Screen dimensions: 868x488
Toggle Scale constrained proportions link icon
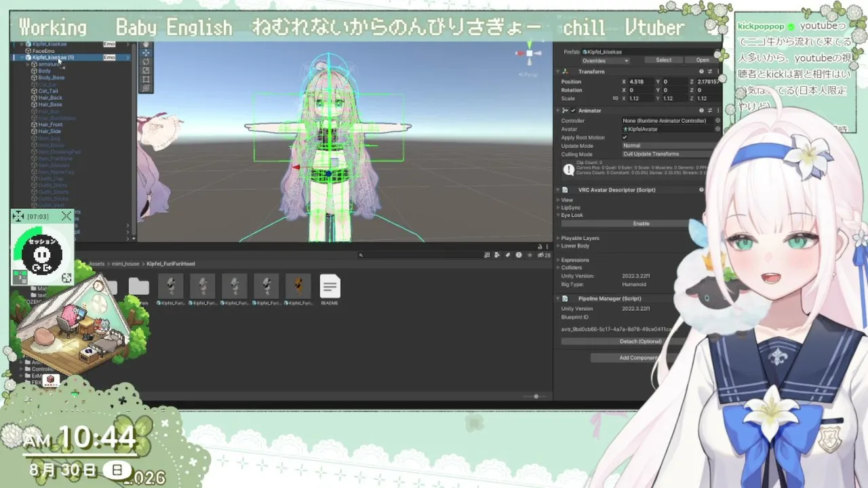[x=615, y=98]
